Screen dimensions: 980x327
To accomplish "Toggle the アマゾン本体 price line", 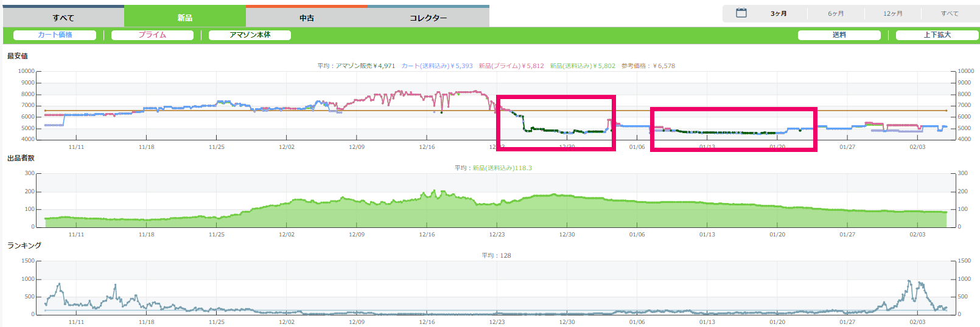I will pos(250,35).
